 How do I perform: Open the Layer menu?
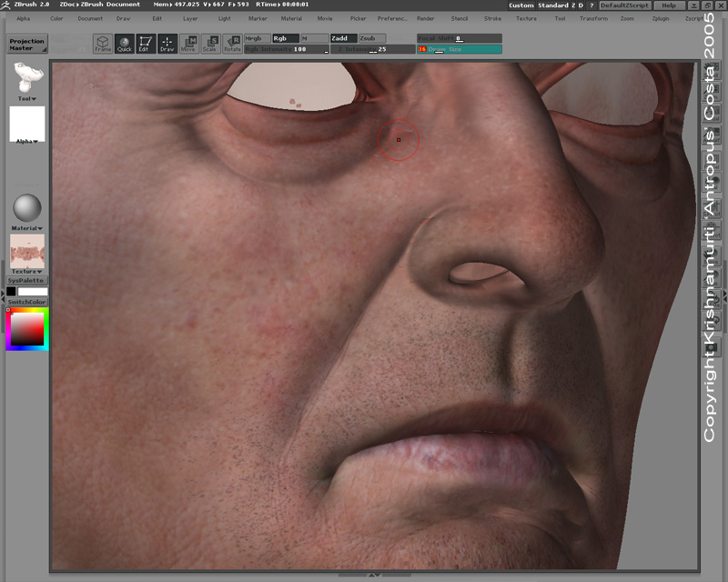point(190,18)
